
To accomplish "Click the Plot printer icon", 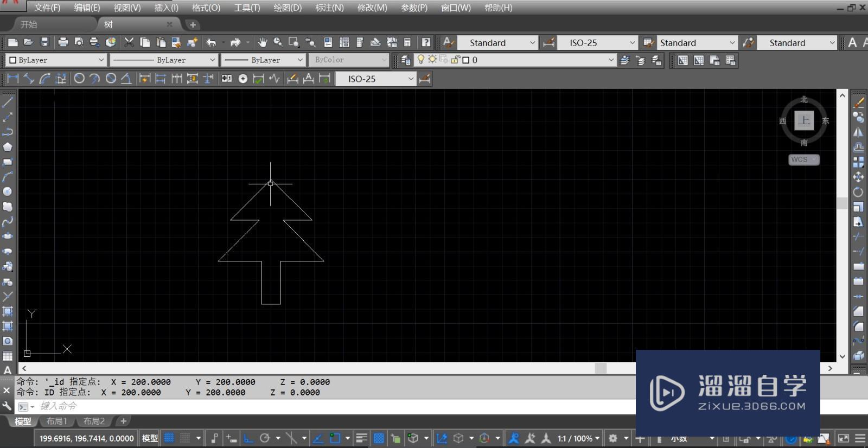I will tap(63, 42).
